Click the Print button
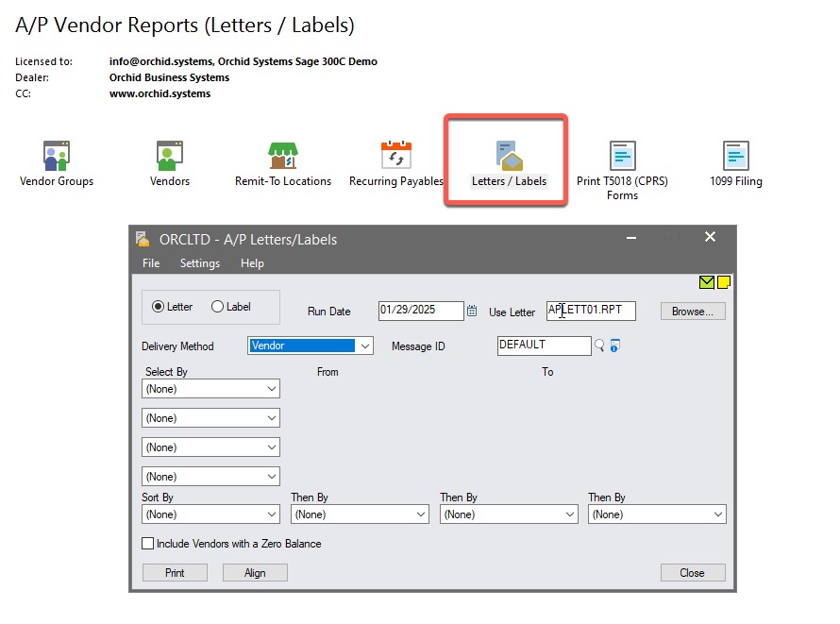 click(175, 573)
